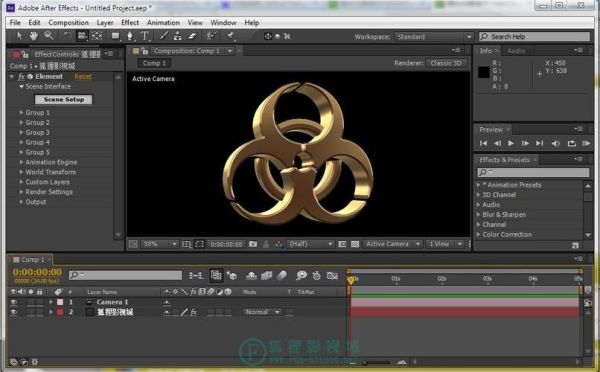Viewport: 600px width, 372px height.
Task: Open the Workspace Standard dropdown
Action: [434, 37]
